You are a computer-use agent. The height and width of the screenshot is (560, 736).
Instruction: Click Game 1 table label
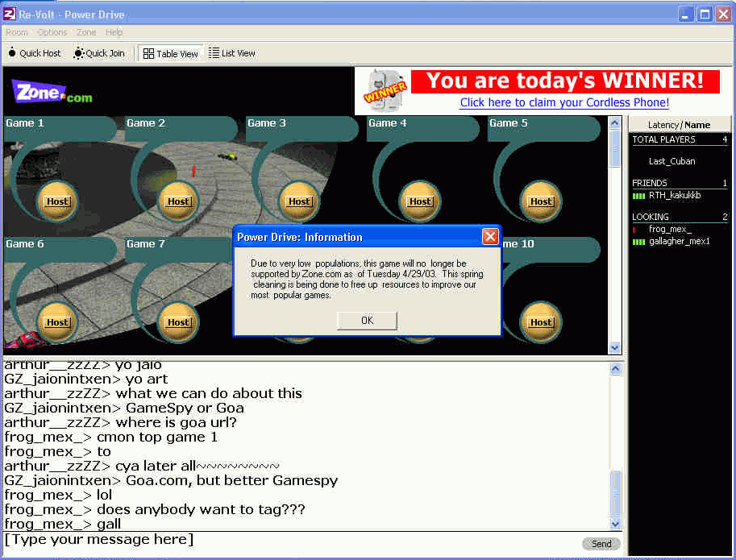(25, 123)
